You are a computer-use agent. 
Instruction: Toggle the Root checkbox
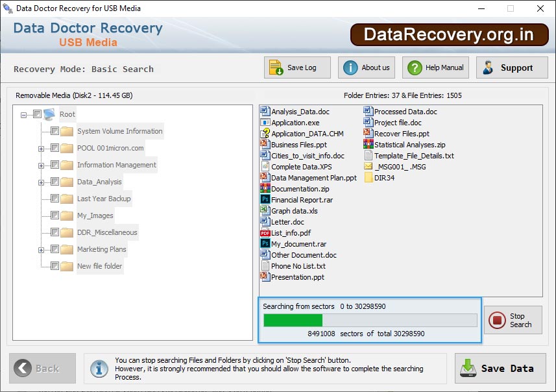point(37,114)
